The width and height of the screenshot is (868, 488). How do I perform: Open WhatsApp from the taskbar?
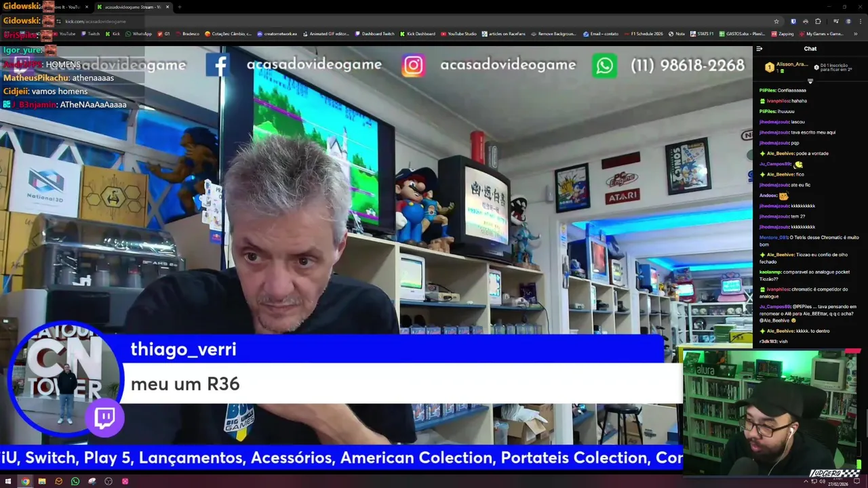pyautogui.click(x=75, y=481)
